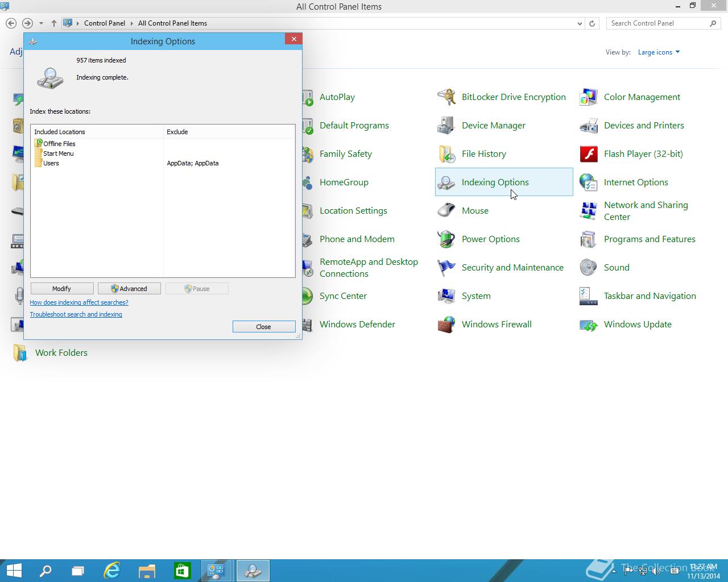The width and height of the screenshot is (728, 582).
Task: Open Windows Defender
Action: 357,325
